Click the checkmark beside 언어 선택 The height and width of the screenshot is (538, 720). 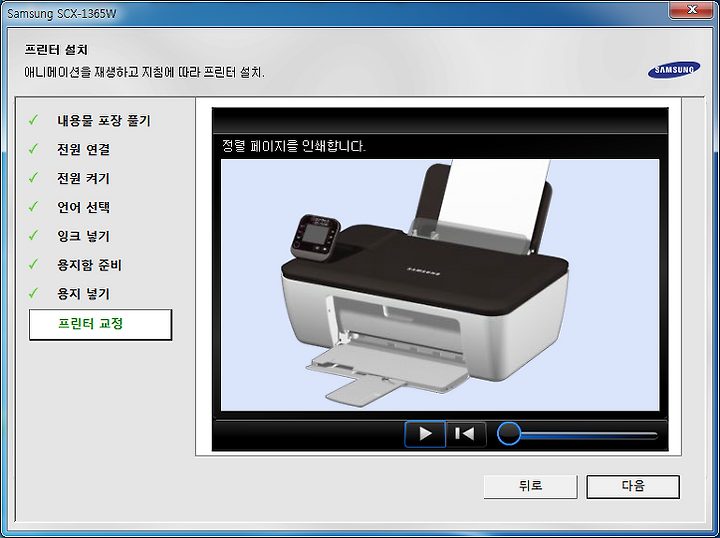(x=33, y=207)
